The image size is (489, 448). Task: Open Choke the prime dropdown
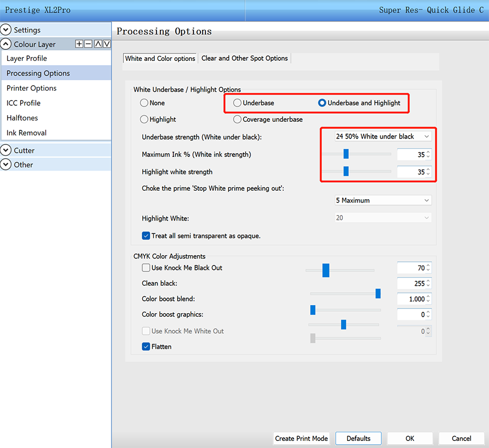(x=383, y=200)
